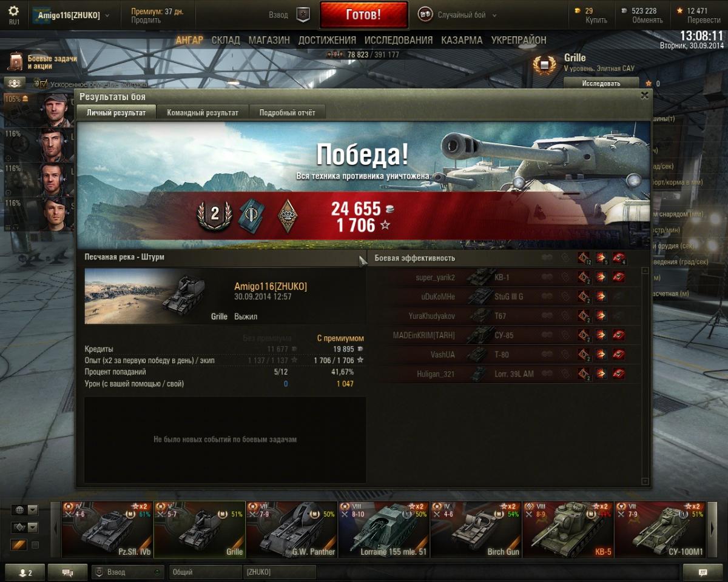Toggle the orange favorites tank filter
The width and height of the screenshot is (728, 582).
coord(19,545)
